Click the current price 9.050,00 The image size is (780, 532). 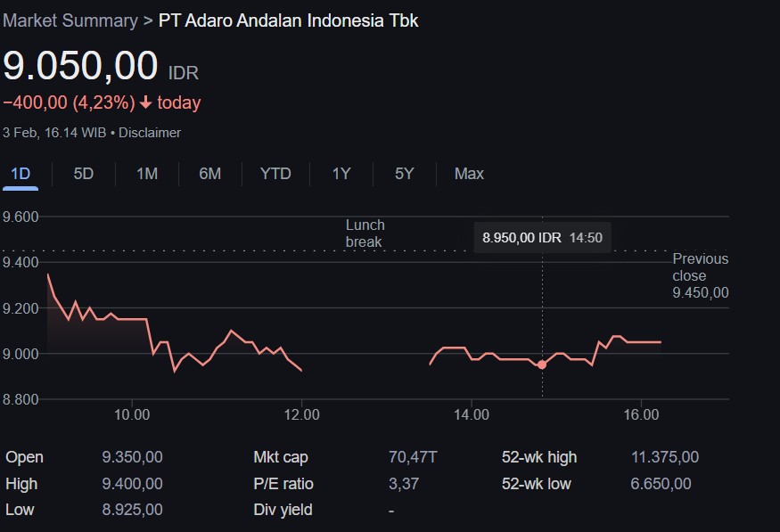[80, 68]
